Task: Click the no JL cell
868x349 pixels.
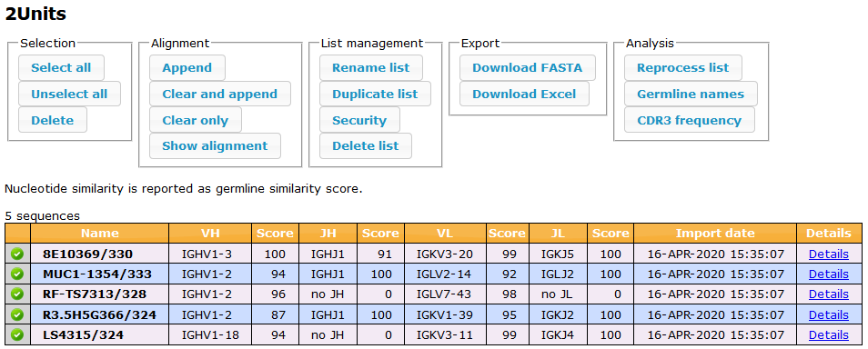Action: click(559, 294)
